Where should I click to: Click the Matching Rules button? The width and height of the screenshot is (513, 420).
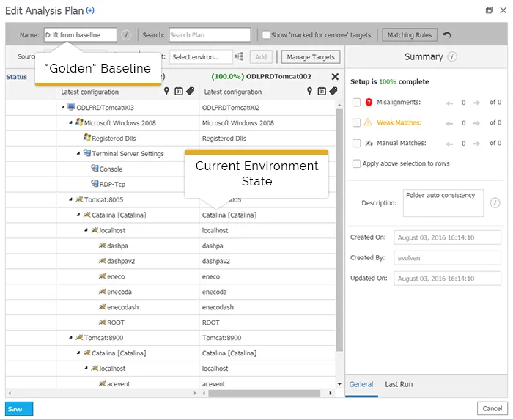410,35
